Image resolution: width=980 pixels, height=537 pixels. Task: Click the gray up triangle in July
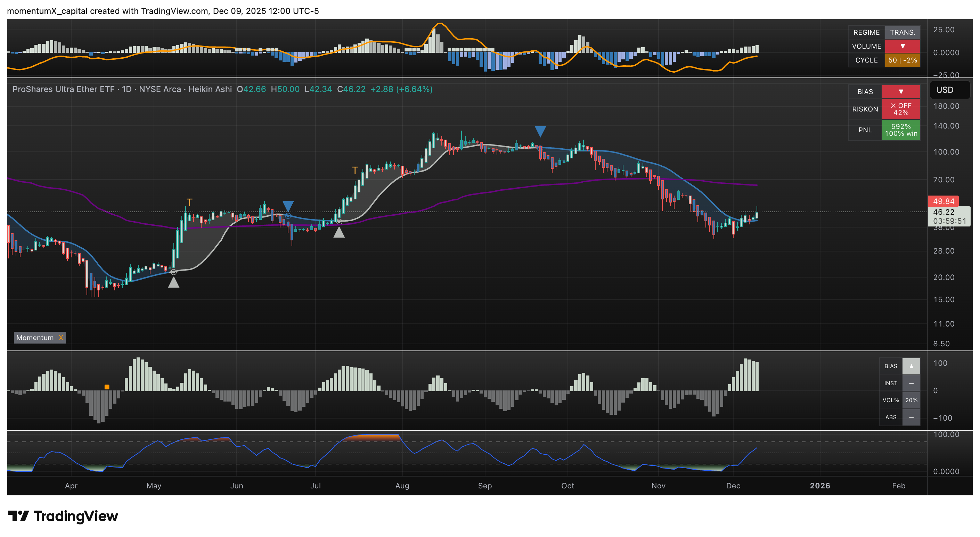pyautogui.click(x=339, y=232)
